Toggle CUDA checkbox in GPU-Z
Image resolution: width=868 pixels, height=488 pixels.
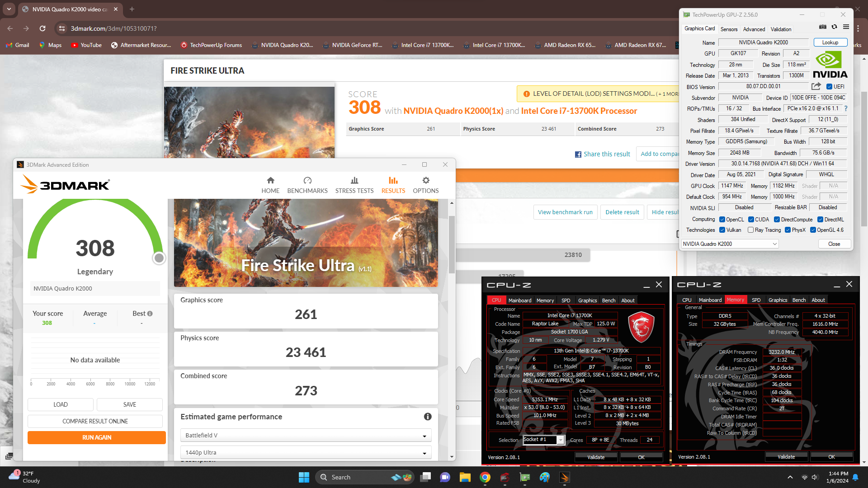click(751, 220)
